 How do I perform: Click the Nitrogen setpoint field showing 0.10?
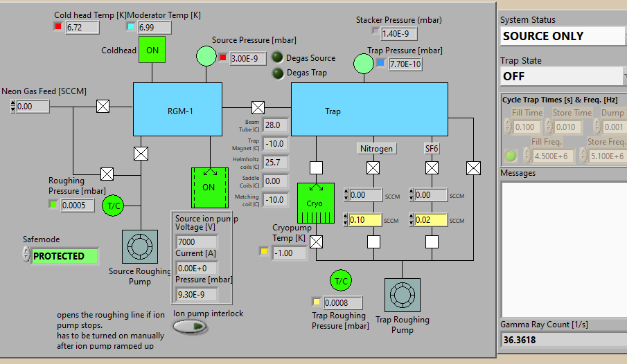tap(365, 220)
